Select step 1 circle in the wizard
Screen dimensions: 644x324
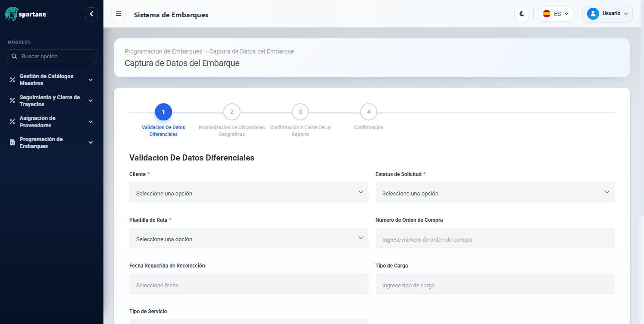(x=163, y=112)
